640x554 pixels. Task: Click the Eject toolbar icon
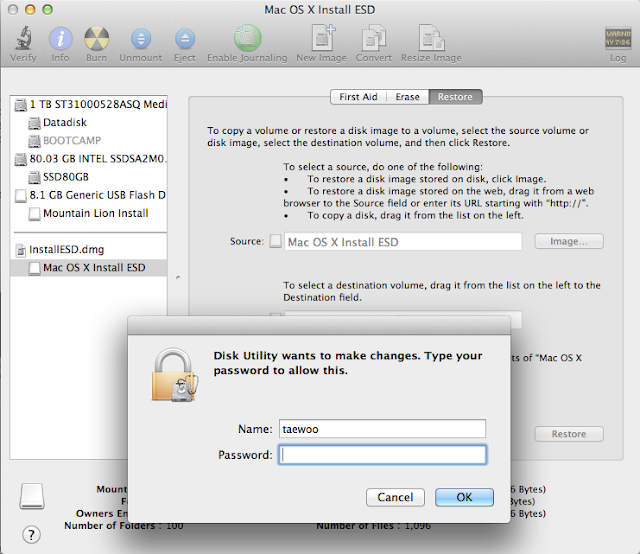185,39
